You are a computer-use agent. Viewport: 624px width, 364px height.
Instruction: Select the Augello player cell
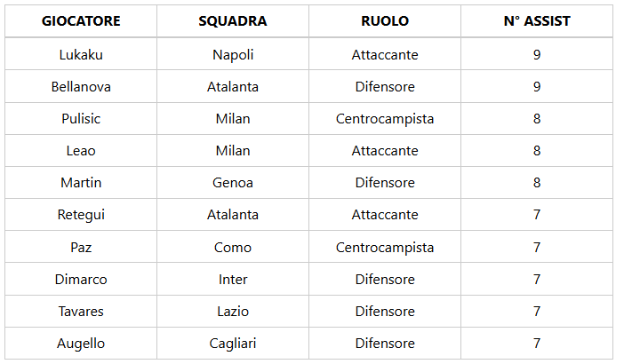(81, 344)
